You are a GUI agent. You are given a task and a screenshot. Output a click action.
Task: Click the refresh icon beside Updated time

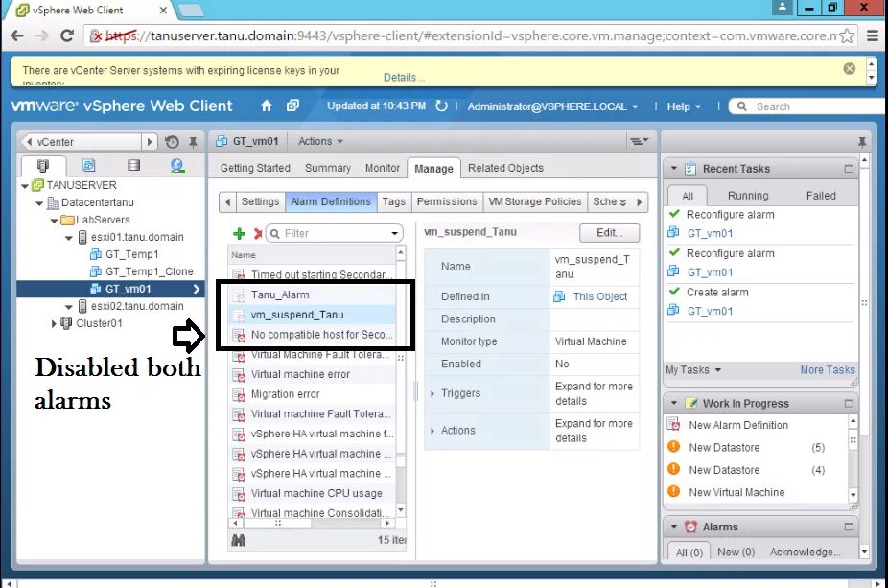click(441, 106)
